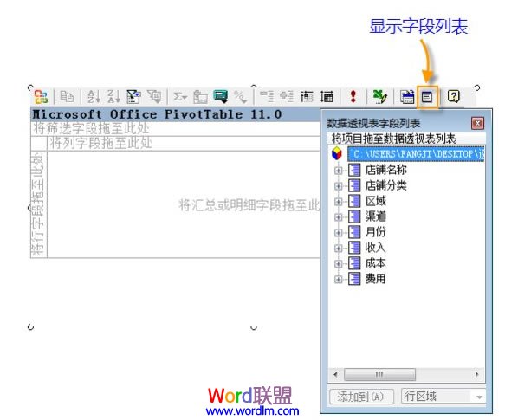
Task: Open the AutoCalc sigma dropdown
Action: pyautogui.click(x=180, y=97)
